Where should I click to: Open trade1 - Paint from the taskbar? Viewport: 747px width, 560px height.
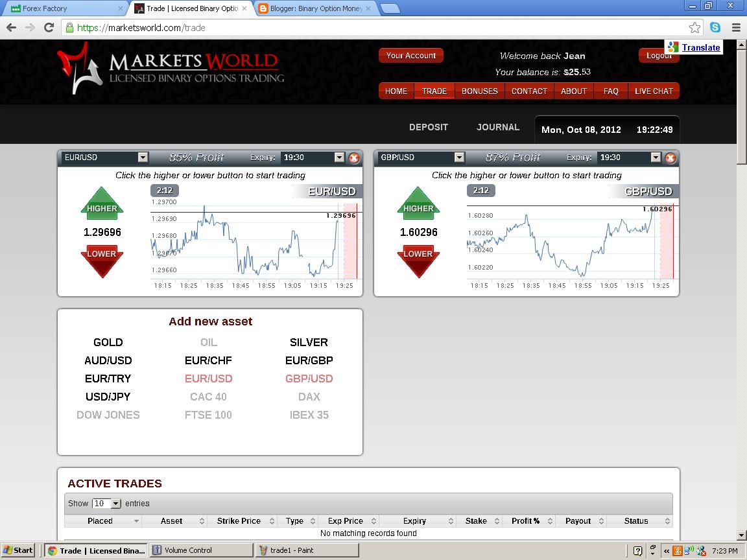(x=307, y=550)
